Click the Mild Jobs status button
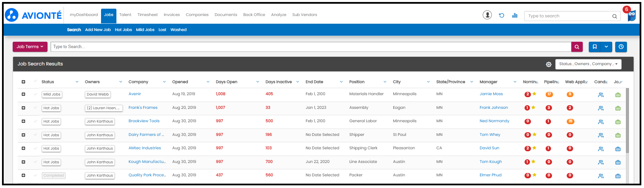Viewport: 644px width, 188px height. 52,95
